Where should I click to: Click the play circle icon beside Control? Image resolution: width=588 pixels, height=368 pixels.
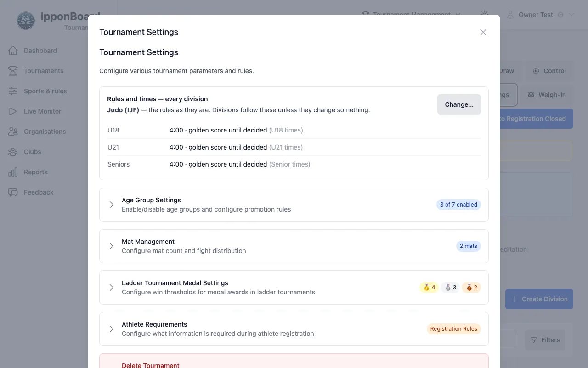point(536,71)
